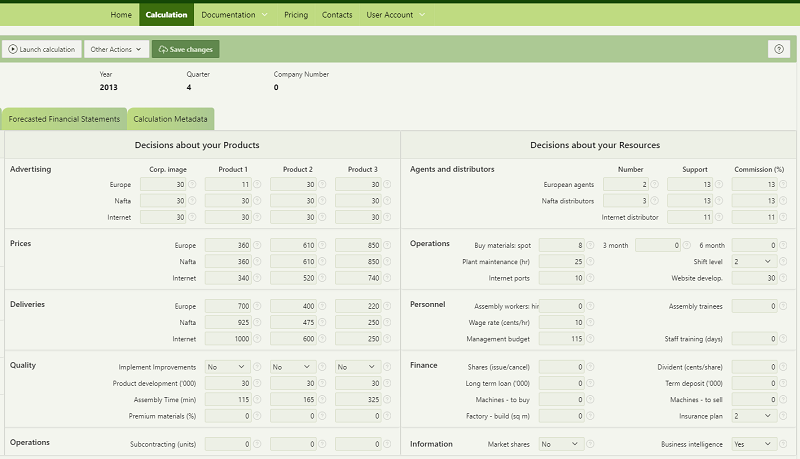The image size is (800, 459).
Task: Click the Website develop. input field
Action: (x=754, y=277)
